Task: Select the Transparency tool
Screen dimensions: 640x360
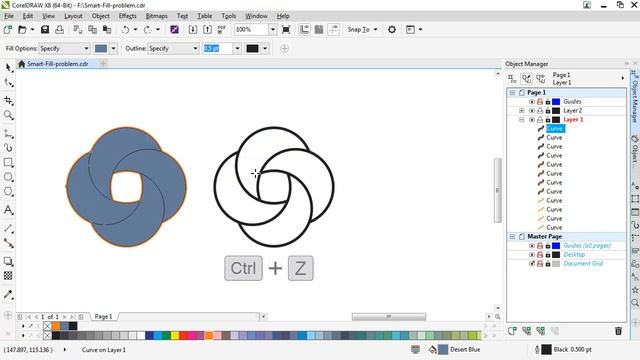Action: (x=8, y=276)
